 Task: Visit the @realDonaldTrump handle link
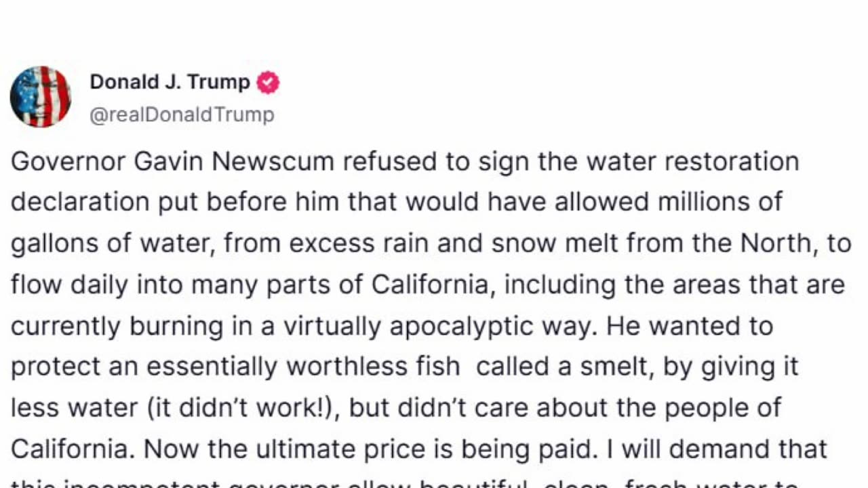(x=182, y=115)
